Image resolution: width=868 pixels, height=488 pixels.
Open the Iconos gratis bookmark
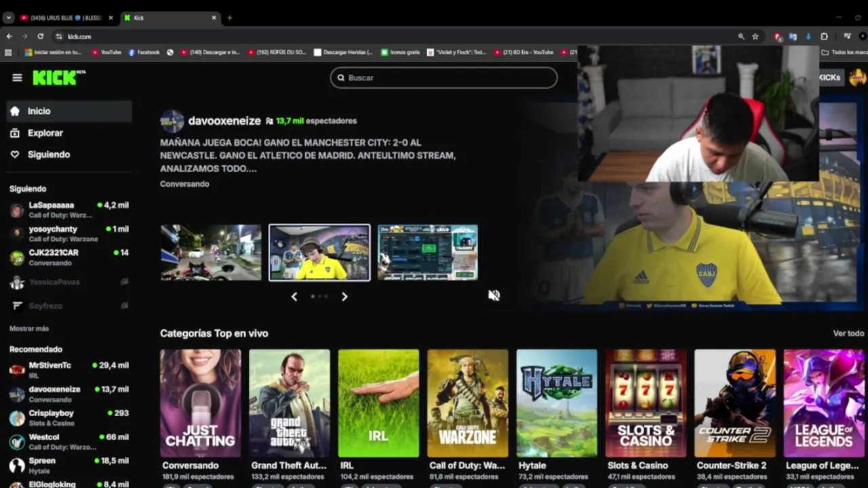[400, 52]
